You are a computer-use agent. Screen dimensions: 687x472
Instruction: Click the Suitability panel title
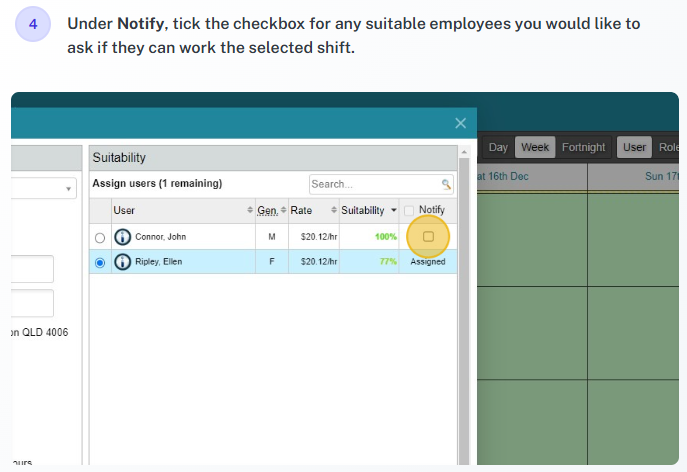pos(119,158)
